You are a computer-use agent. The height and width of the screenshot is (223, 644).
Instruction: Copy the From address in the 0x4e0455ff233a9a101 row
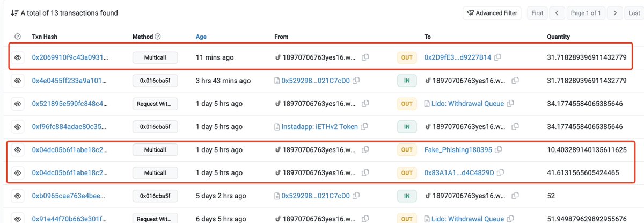tap(357, 81)
